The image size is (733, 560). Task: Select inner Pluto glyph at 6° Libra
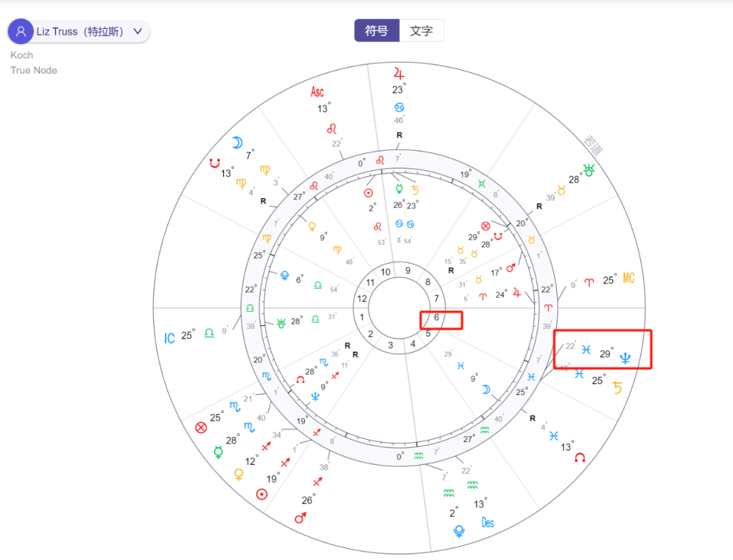click(x=284, y=276)
